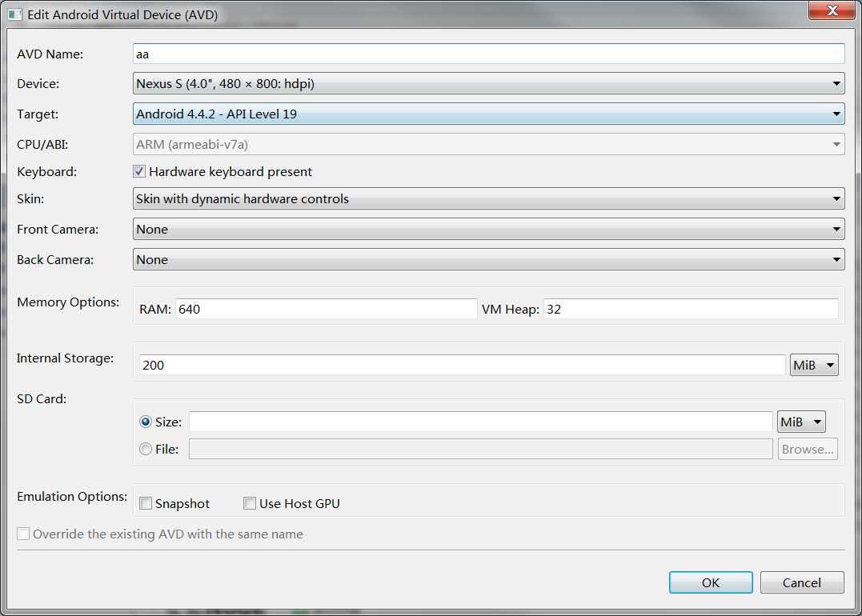Open the Front Camera dropdown
The image size is (862, 616).
489,229
